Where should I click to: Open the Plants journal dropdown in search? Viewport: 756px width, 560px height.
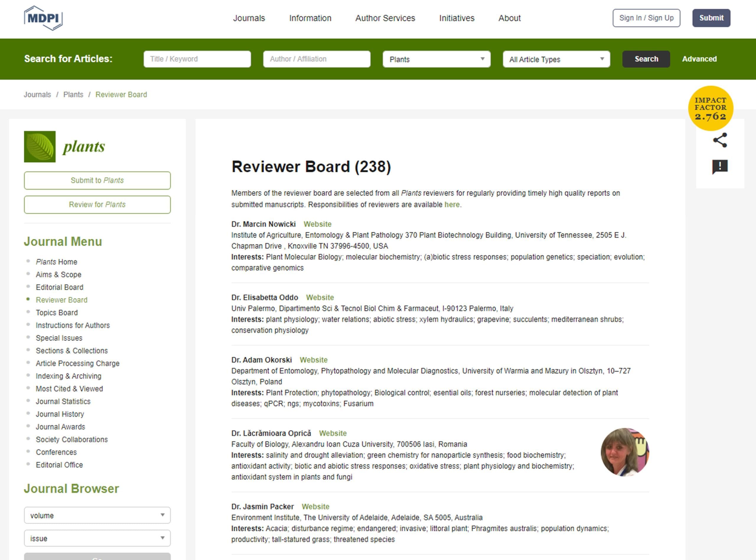(436, 59)
